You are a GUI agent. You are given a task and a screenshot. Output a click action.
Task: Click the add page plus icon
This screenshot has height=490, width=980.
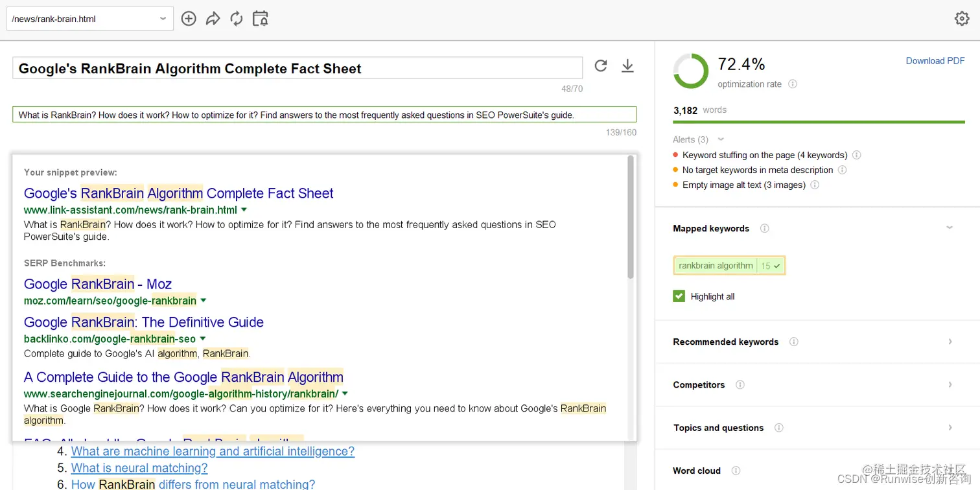pyautogui.click(x=189, y=19)
